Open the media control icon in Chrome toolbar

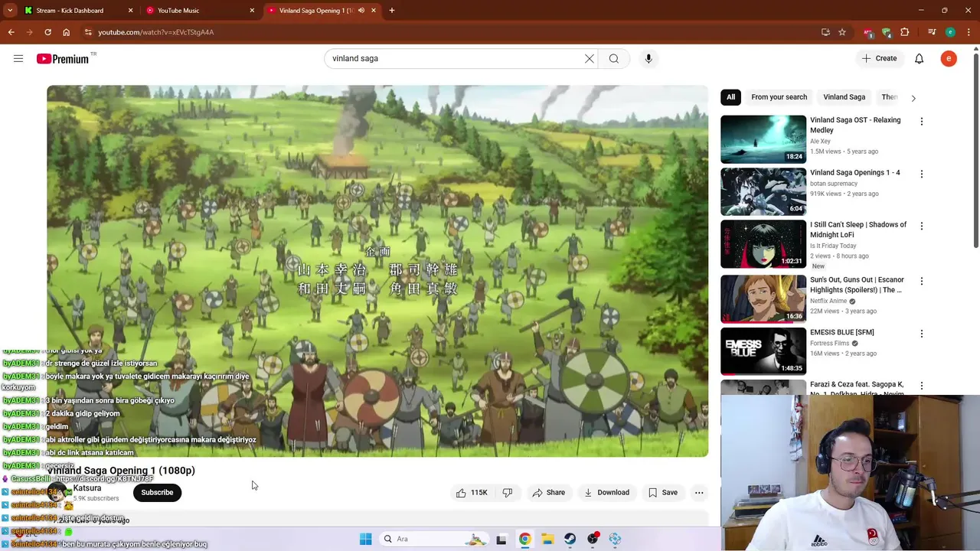coord(932,32)
